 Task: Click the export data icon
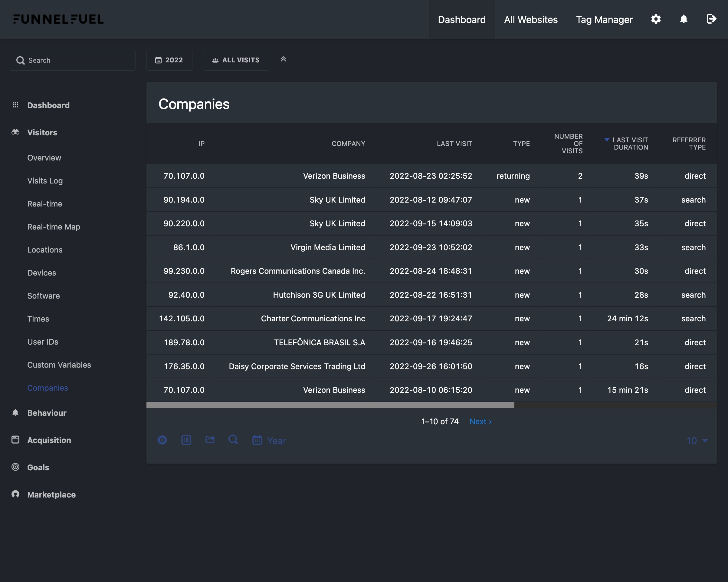tap(210, 440)
